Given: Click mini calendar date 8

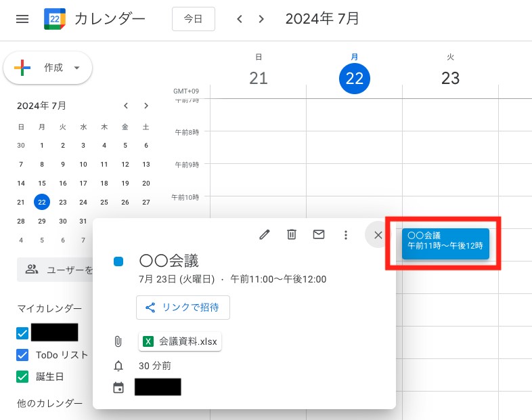Looking at the screenshot, I should 42,165.
